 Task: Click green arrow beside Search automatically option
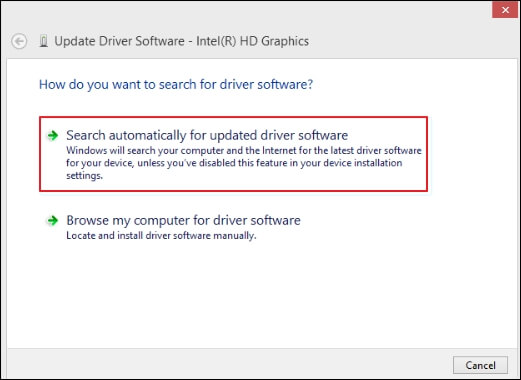pyautogui.click(x=53, y=135)
